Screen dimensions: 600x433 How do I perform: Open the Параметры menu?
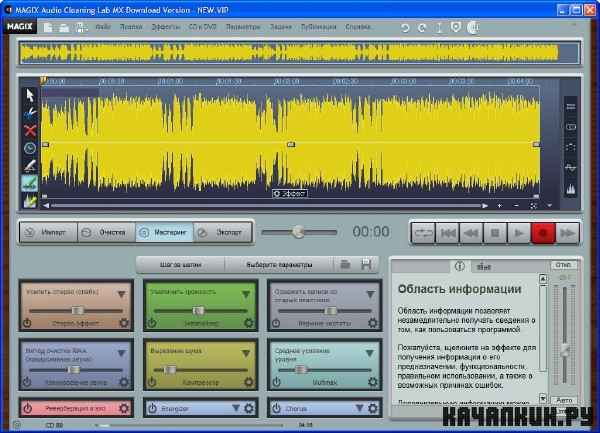(243, 27)
